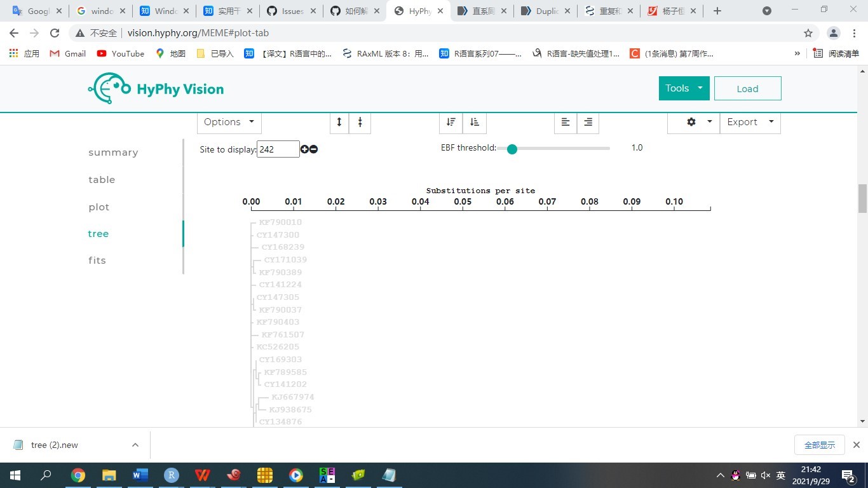Click the sort ascending tree icon
The height and width of the screenshot is (488, 868).
click(473, 122)
